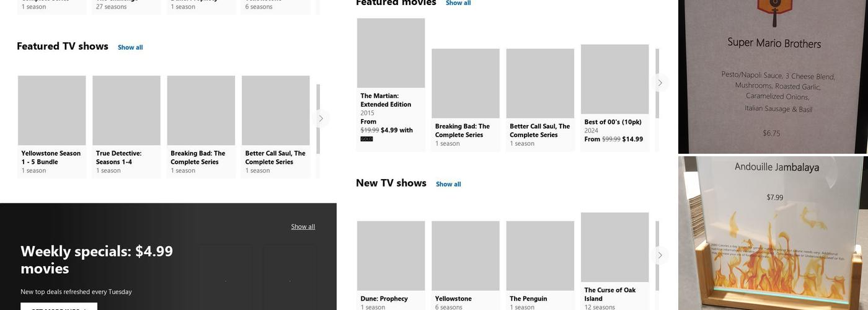This screenshot has width=868, height=310.
Task: Click "Best of 00's (10pk)" title text
Action: click(613, 122)
